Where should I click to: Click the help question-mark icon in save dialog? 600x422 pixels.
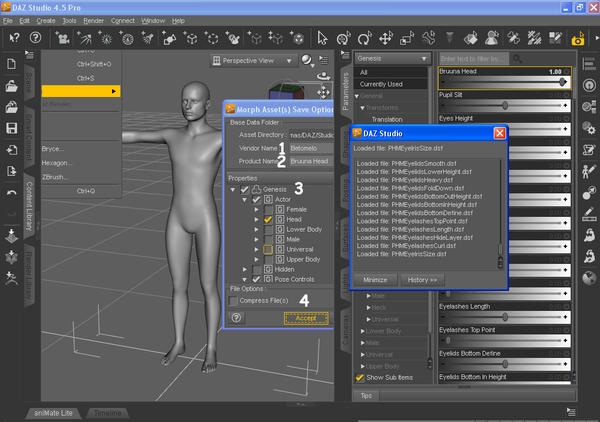(236, 317)
